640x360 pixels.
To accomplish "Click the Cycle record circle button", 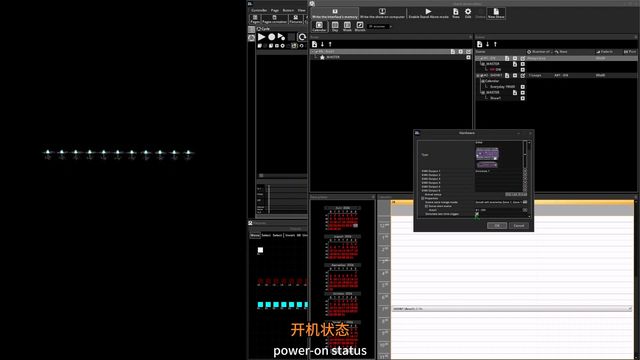I will tap(271, 37).
